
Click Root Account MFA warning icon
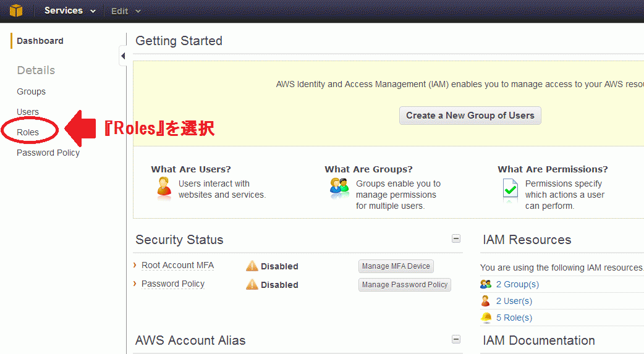pos(252,266)
